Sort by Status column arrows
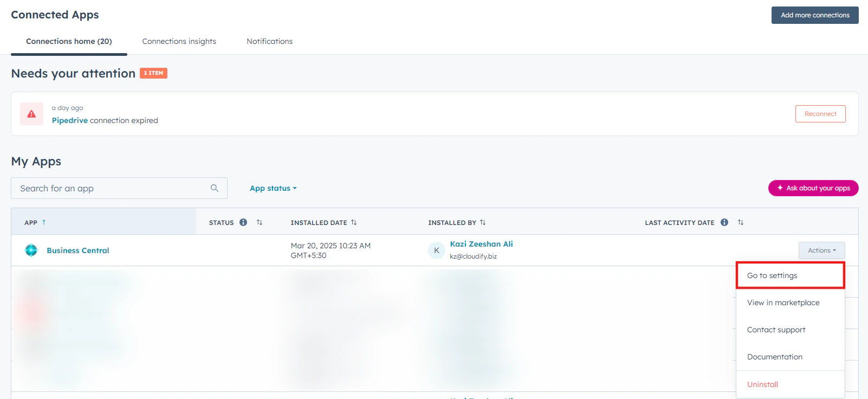The height and width of the screenshot is (399, 868). 260,222
